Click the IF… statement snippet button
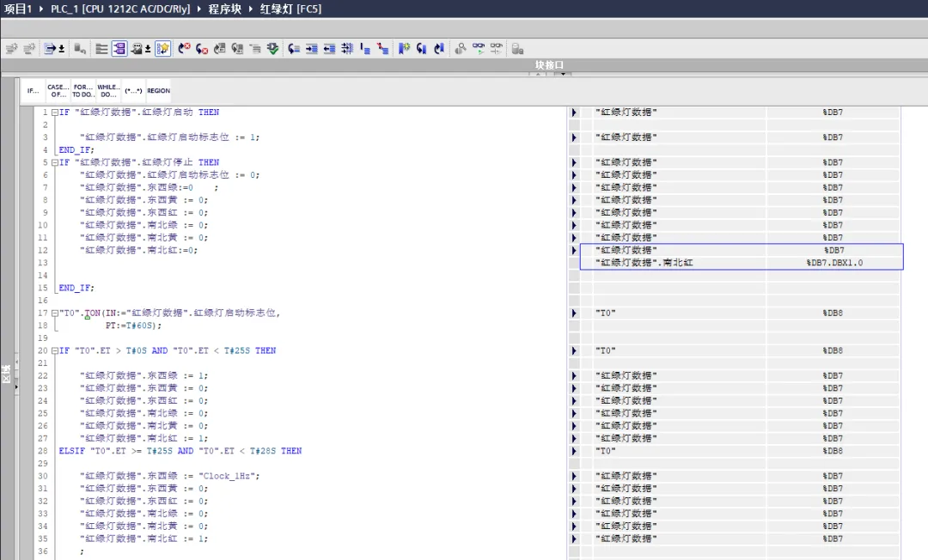This screenshot has width=928, height=560. click(33, 90)
